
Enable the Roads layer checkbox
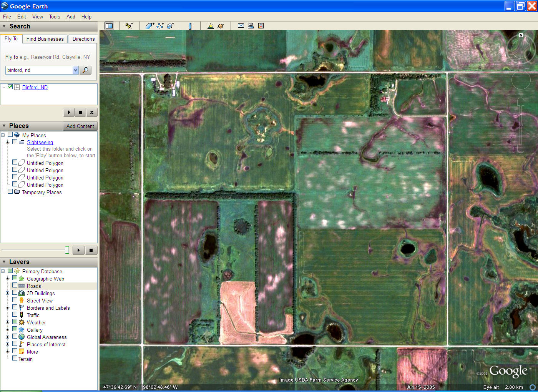coord(15,285)
